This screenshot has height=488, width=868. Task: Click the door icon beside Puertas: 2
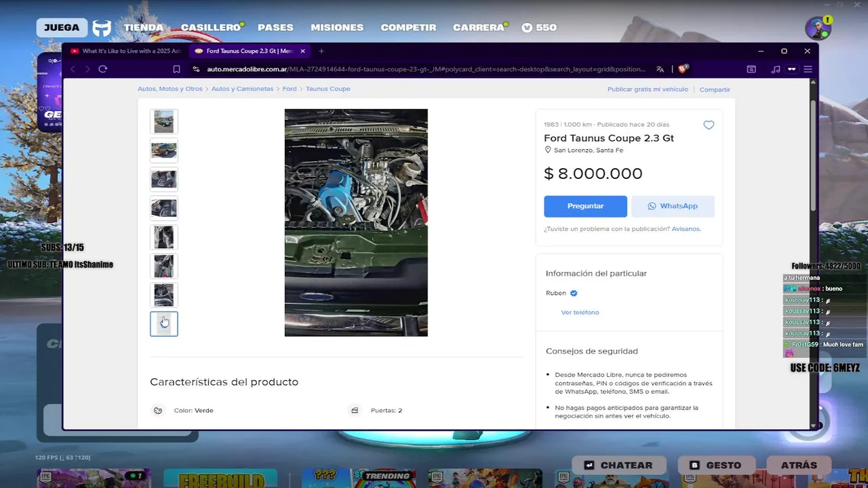coord(355,410)
